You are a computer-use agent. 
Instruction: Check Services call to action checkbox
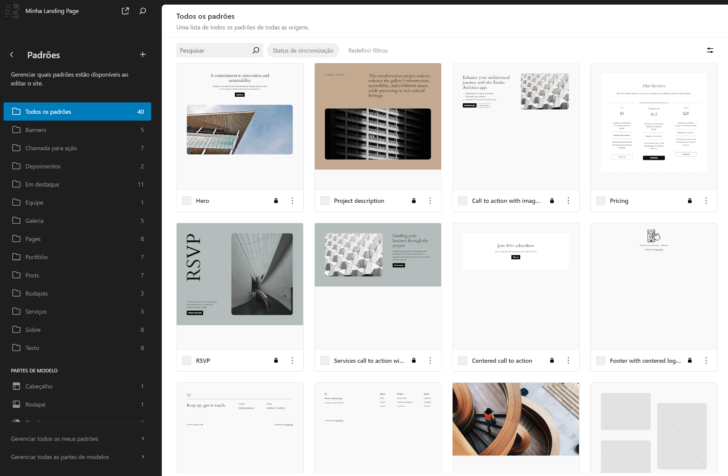click(325, 360)
